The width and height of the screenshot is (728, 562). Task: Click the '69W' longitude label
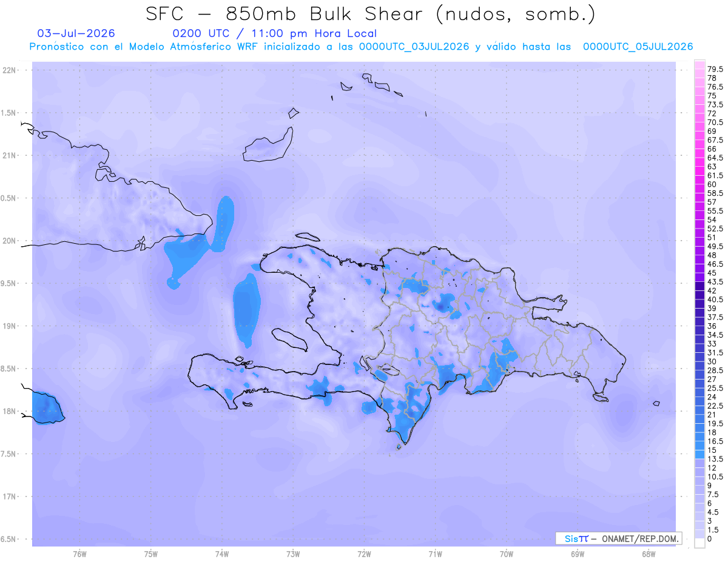578,554
